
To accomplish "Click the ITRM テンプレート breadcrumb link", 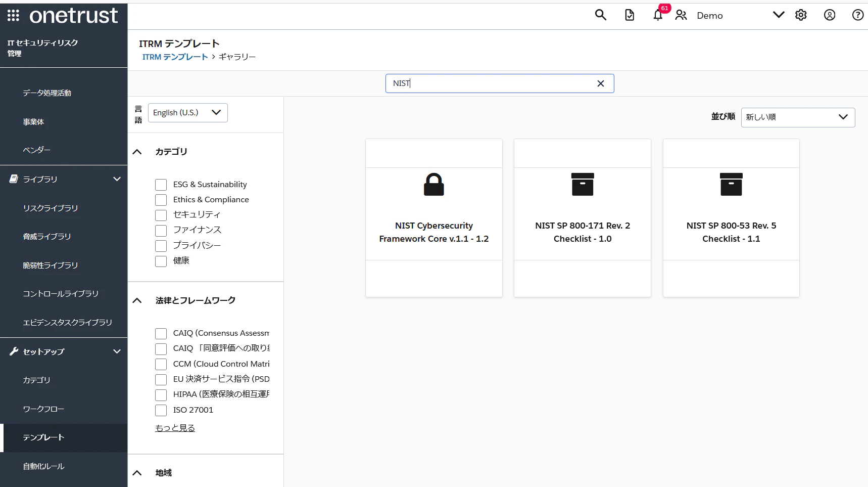I will (175, 57).
